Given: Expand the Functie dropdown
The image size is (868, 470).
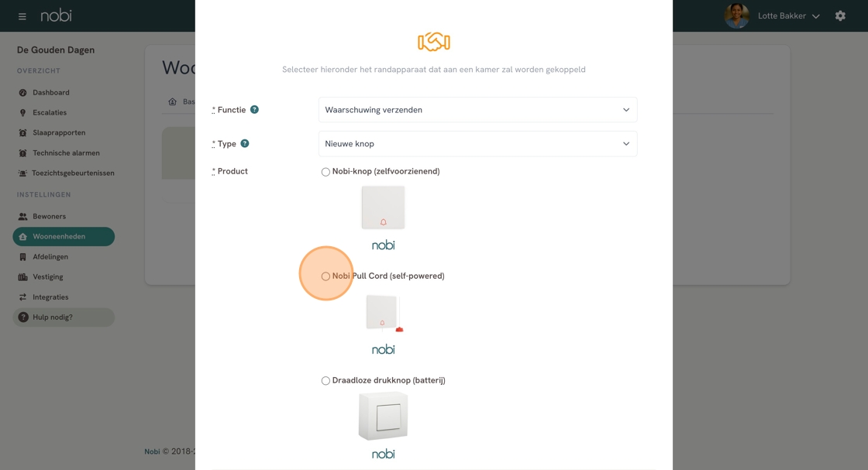Looking at the screenshot, I should (x=477, y=110).
